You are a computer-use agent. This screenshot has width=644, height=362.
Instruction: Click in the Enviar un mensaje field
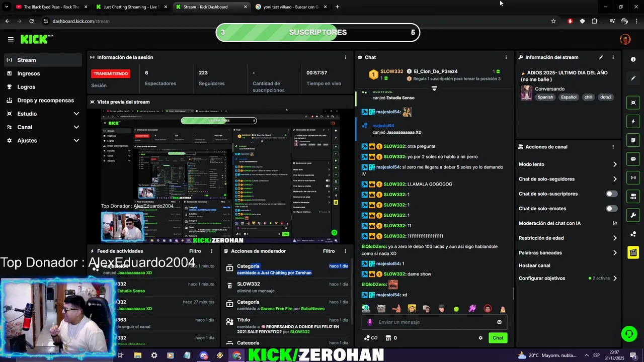(x=434, y=322)
